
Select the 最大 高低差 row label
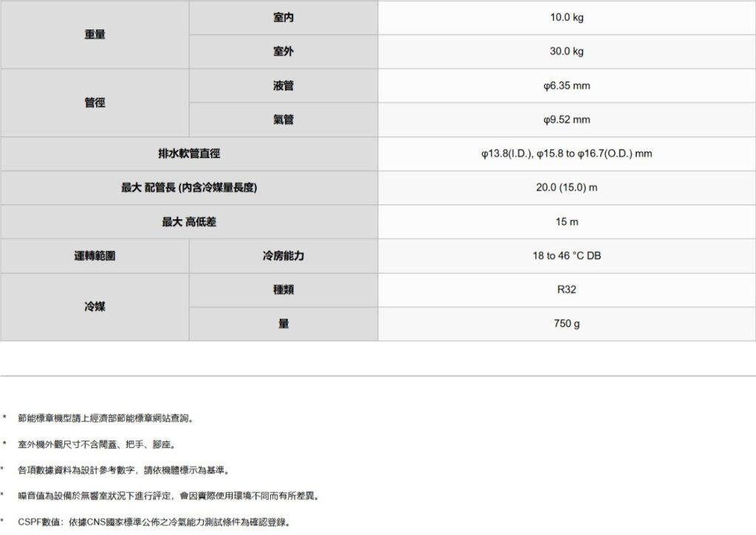[x=189, y=222]
